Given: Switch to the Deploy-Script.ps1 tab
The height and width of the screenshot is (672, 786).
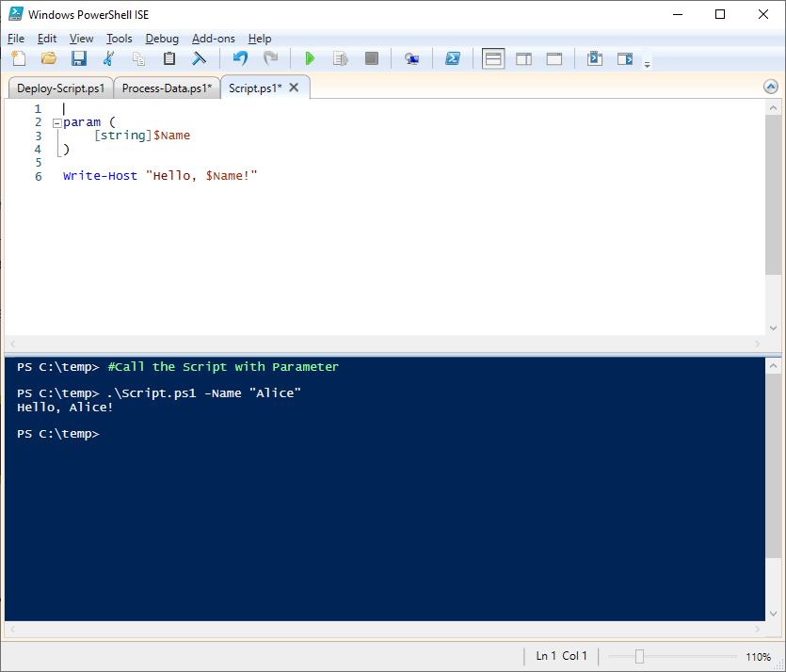Looking at the screenshot, I should (60, 88).
